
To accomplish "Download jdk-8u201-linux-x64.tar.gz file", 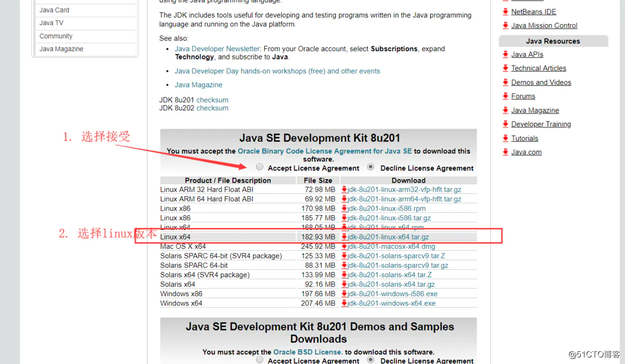I will click(x=389, y=237).
